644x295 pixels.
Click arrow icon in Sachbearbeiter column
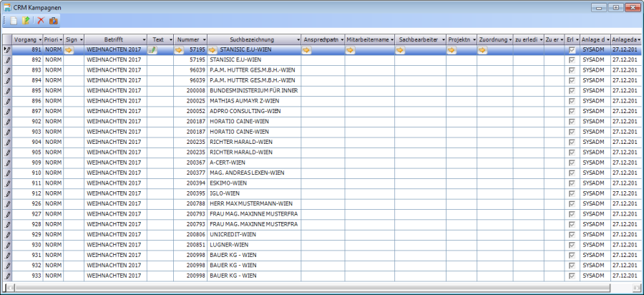pyautogui.click(x=401, y=50)
